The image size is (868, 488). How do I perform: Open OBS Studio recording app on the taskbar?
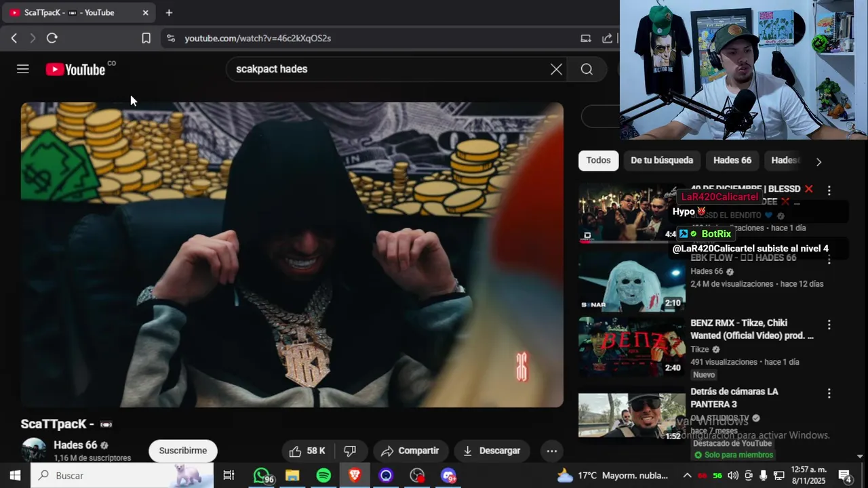click(417, 476)
